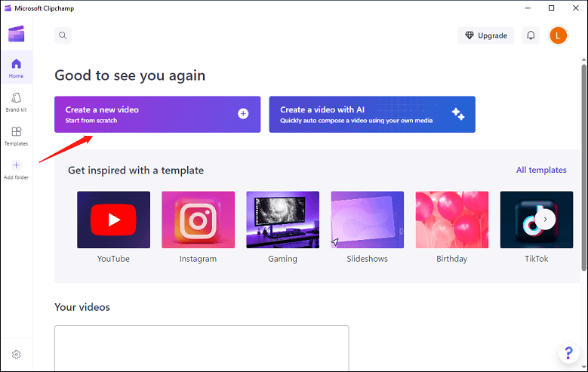Click the Slideshows label text
The image size is (588, 372).
pos(367,259)
